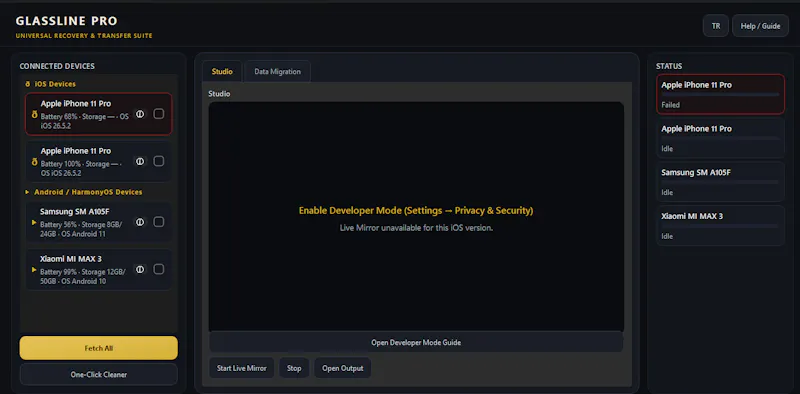
Task: Click the Samsung SM A105F status progress bar
Action: tap(720, 182)
